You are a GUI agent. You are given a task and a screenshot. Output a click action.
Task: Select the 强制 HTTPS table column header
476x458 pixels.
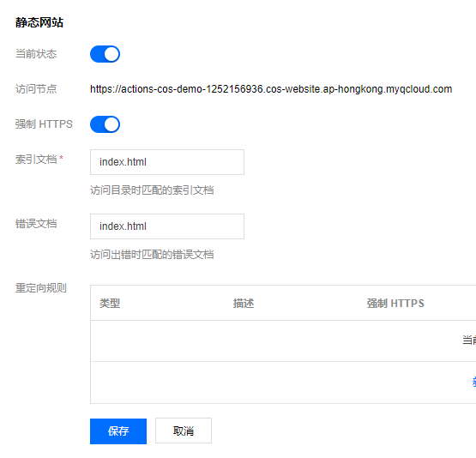pos(395,304)
